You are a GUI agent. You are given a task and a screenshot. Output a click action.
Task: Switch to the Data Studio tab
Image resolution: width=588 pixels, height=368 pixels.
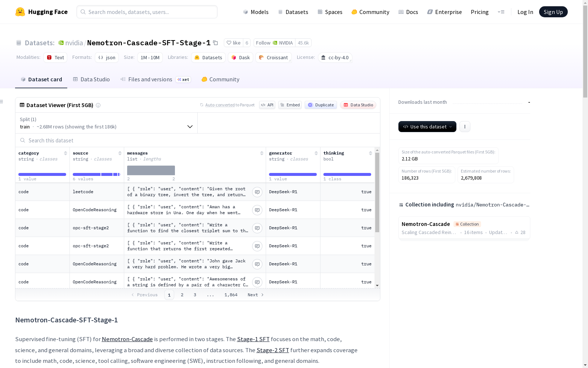(x=92, y=79)
